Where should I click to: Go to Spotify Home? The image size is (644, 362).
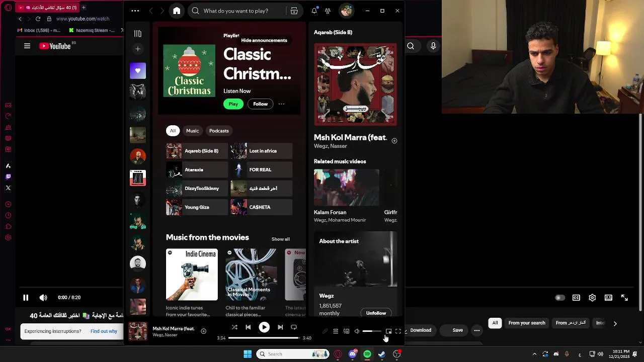177,11
